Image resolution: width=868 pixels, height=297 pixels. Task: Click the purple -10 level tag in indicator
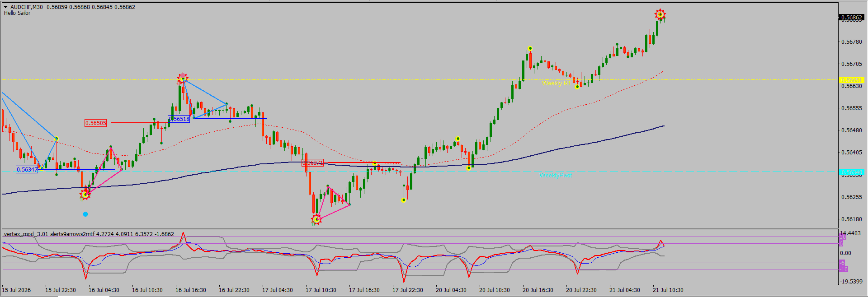coord(844,269)
